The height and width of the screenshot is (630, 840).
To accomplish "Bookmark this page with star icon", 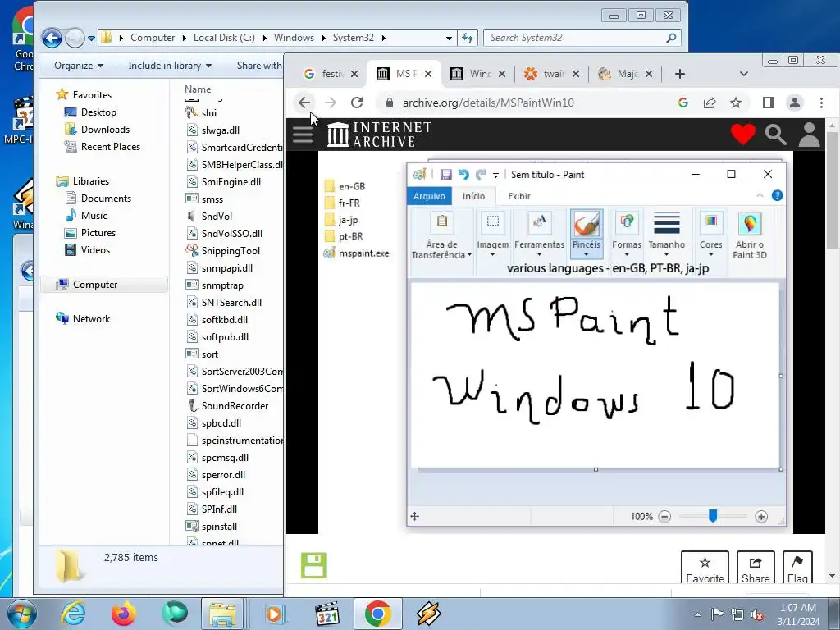I will coord(736,103).
